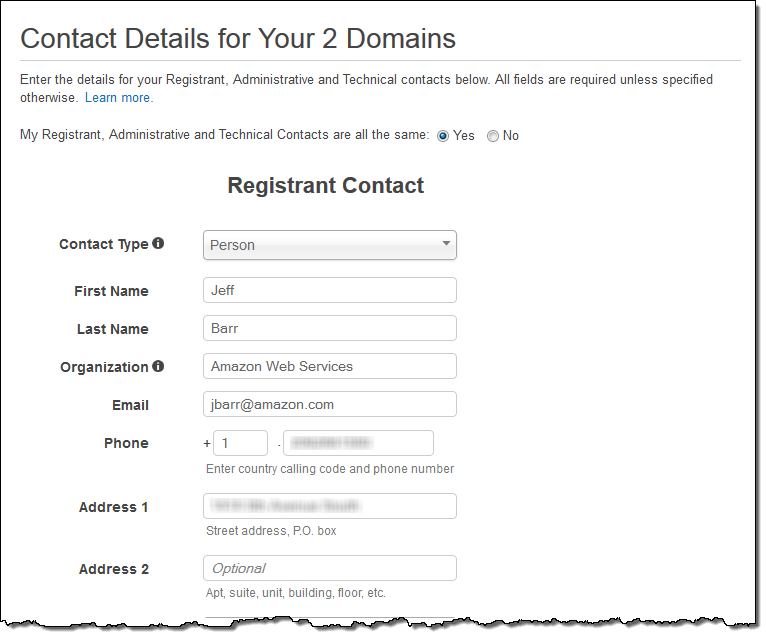The width and height of the screenshot is (766, 637).
Task: Click the Contact Type dropdown arrow
Action: click(x=445, y=244)
